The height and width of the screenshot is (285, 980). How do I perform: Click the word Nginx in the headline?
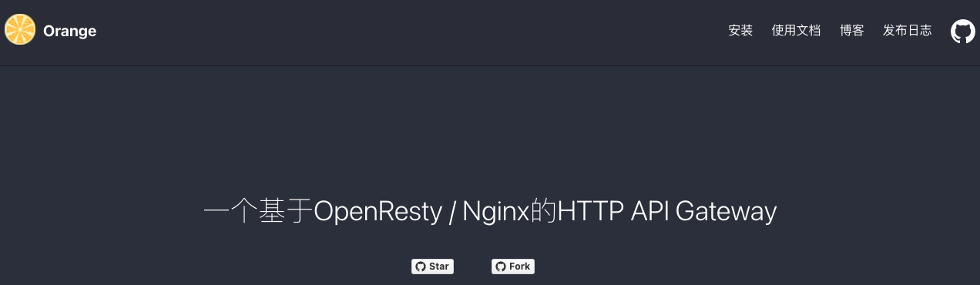point(496,212)
